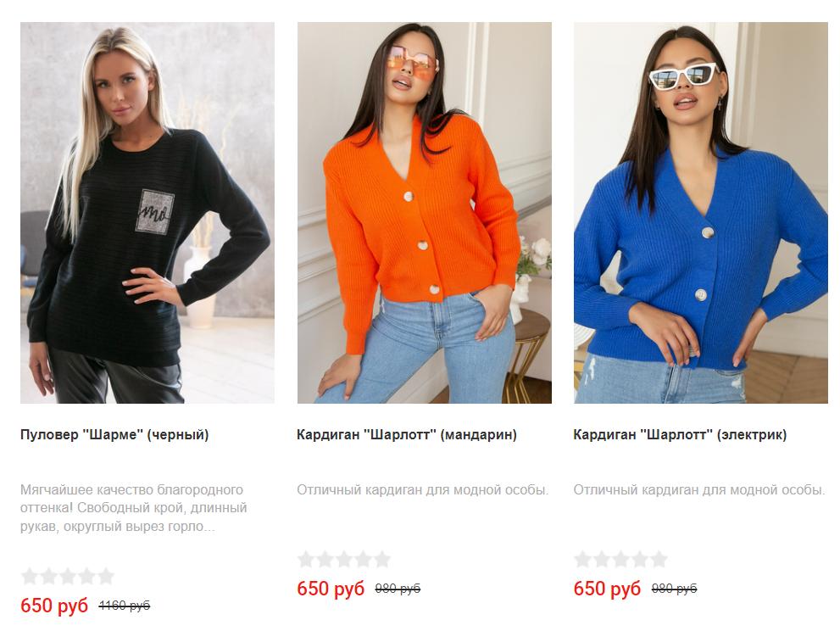Click crossed-out 1160 руб old price
Screen dimensions: 840x631
(125, 606)
